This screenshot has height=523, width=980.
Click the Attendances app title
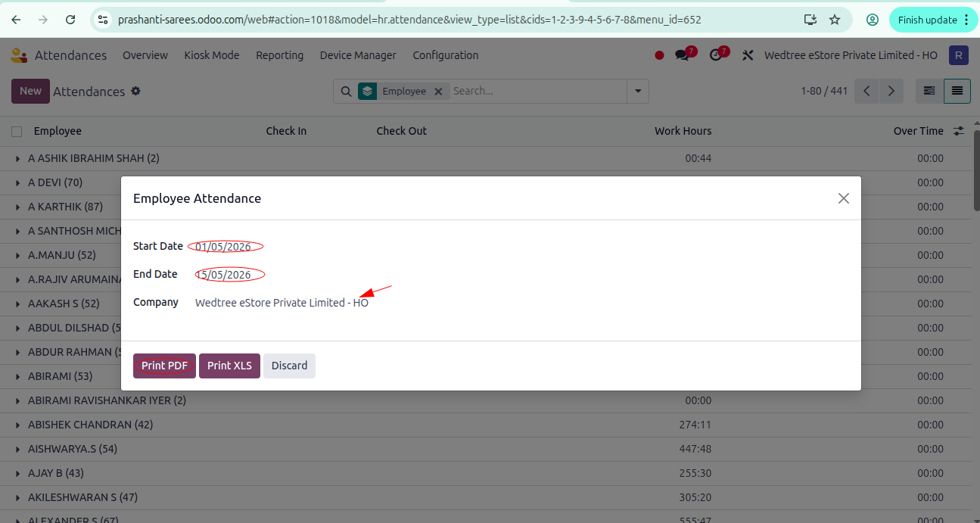70,55
